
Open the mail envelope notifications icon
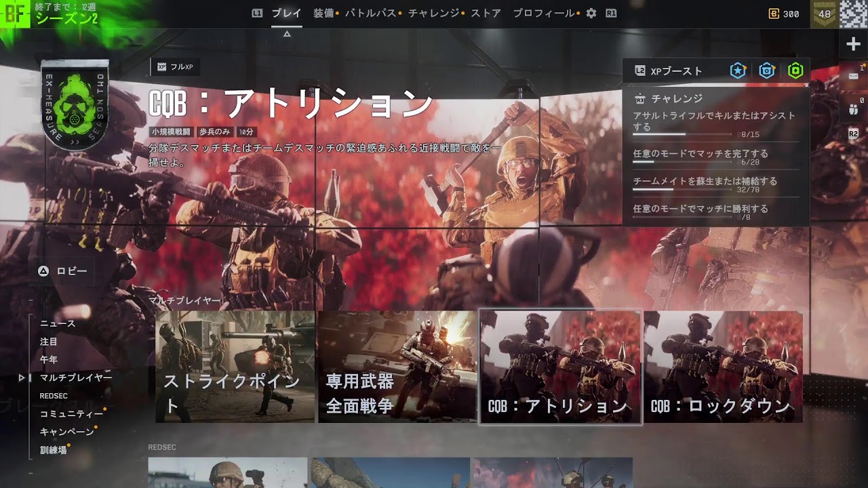point(854,76)
